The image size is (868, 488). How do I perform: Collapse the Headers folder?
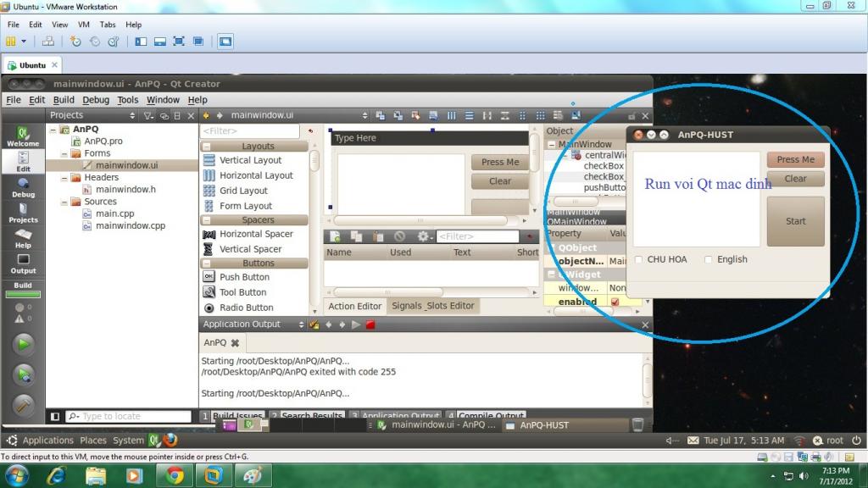[64, 178]
